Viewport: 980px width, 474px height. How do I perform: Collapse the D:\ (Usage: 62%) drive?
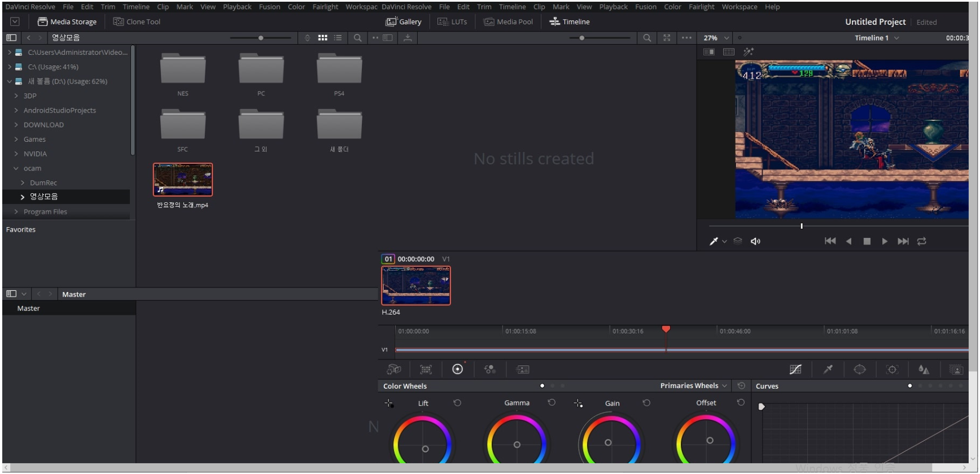pyautogui.click(x=10, y=81)
